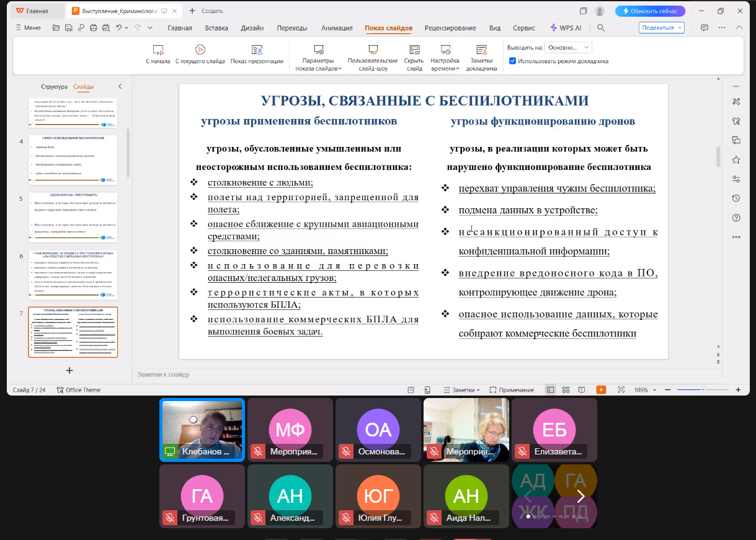Toggle normal view button in status bar
The image size is (756, 540).
tap(550, 390)
